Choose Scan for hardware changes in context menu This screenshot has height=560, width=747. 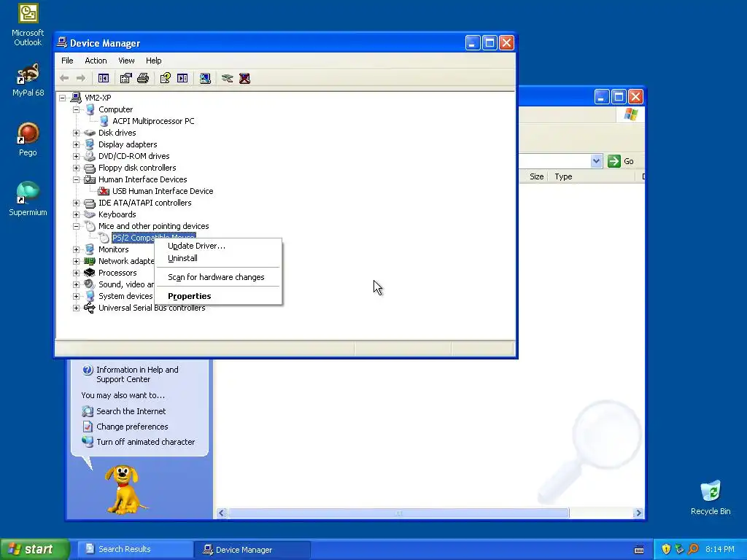click(218, 277)
